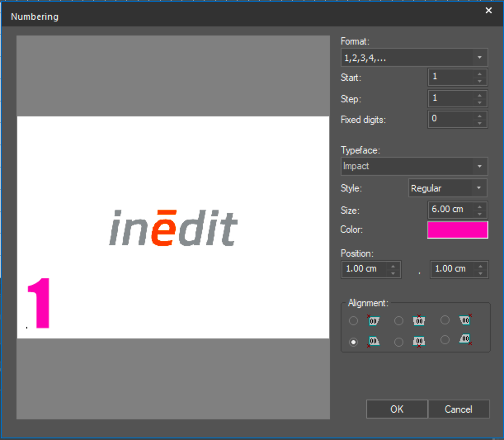This screenshot has width=504, height=440.
Task: Click the magenta number 1 in preview
Action: coord(39,303)
